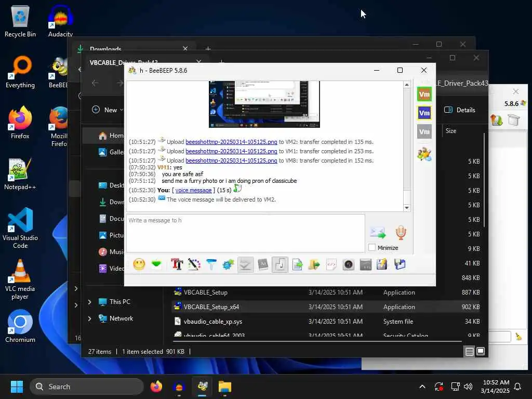This screenshot has width=532, height=399.
Task: Play the voice message audio icon
Action: click(x=237, y=188)
